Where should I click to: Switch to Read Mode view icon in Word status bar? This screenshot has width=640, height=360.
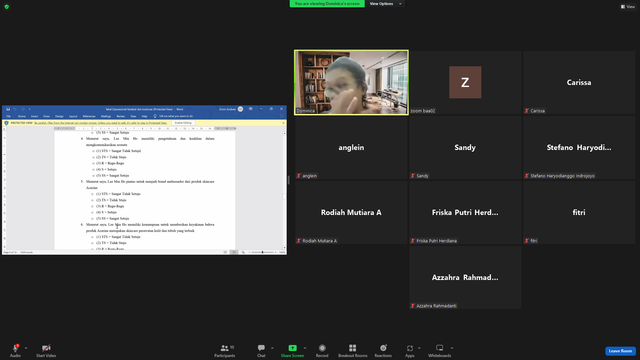pos(225,252)
